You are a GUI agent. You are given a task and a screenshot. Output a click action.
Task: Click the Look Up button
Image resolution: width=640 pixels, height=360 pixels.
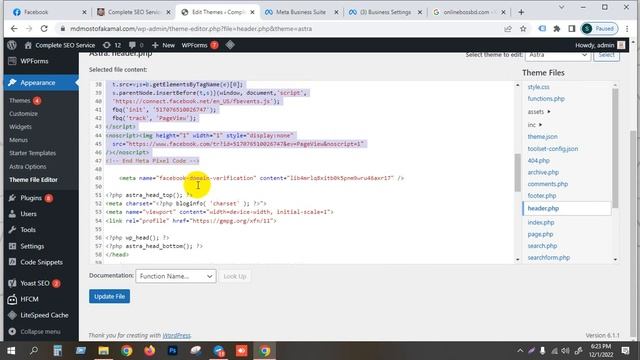pyautogui.click(x=235, y=276)
